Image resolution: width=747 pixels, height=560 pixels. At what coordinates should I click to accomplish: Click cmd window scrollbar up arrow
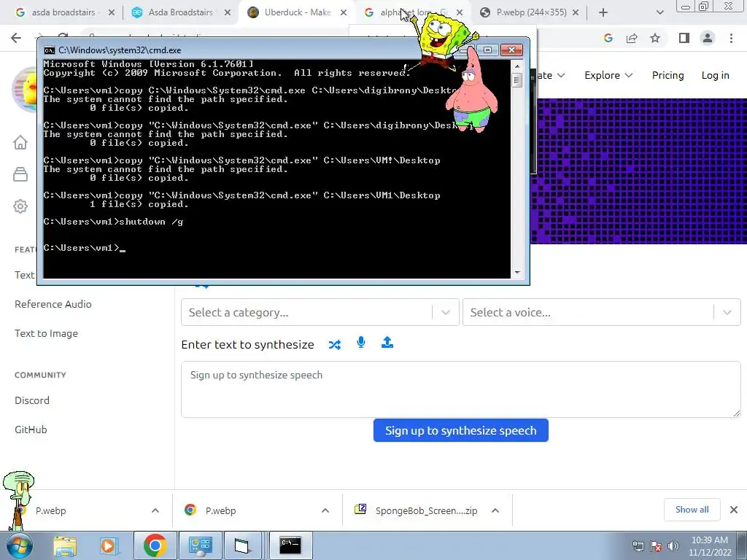point(517,65)
